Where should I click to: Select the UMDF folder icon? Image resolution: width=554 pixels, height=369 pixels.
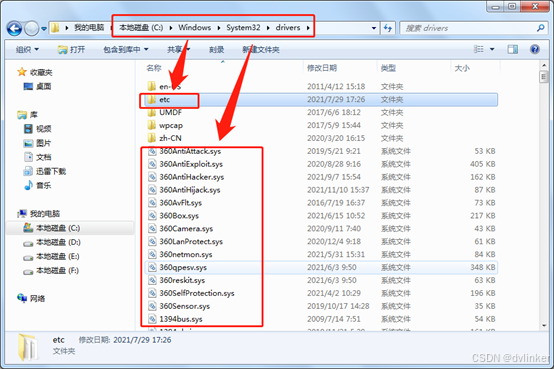[x=152, y=112]
